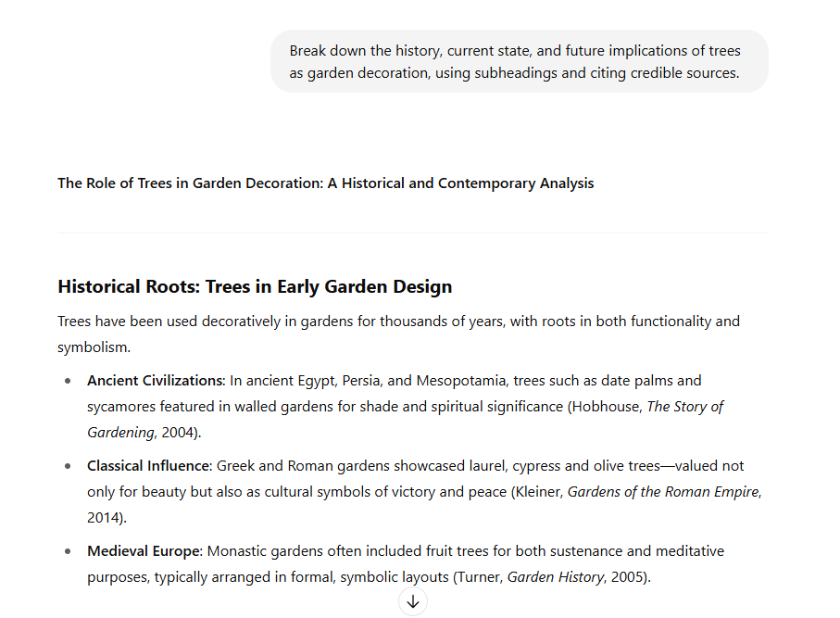Image resolution: width=840 pixels, height=618 pixels.
Task: Click 'Gardens of the Roman Empire' citation title
Action: (663, 491)
